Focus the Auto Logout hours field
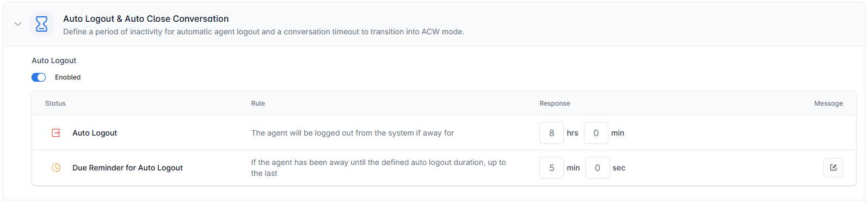Image resolution: width=868 pixels, height=202 pixels. 551,133
